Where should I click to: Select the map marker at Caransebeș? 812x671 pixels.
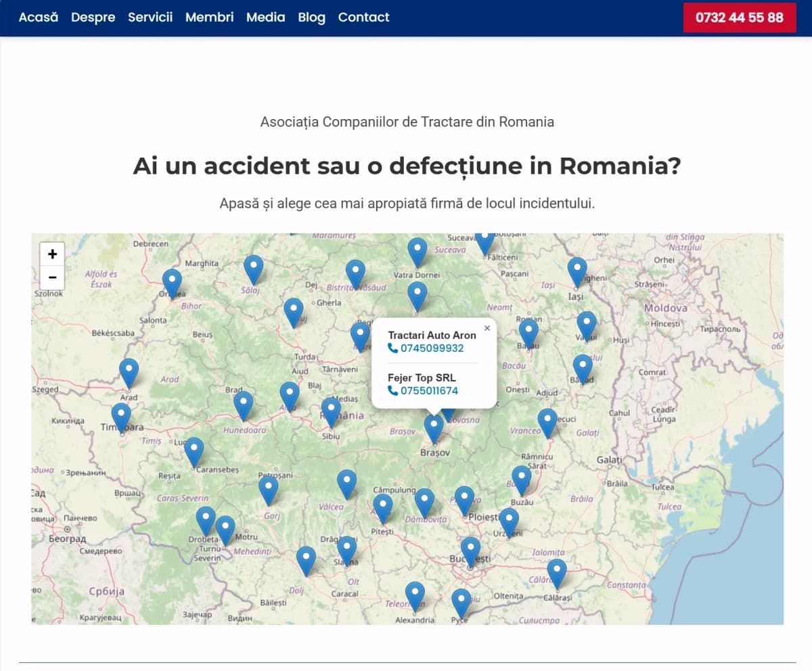(194, 450)
